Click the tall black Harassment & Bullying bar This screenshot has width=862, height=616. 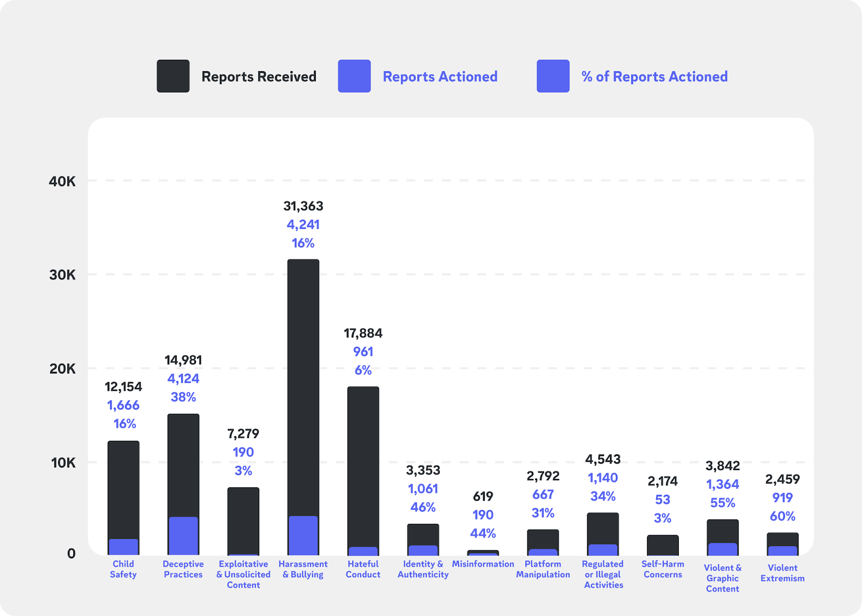[303, 377]
